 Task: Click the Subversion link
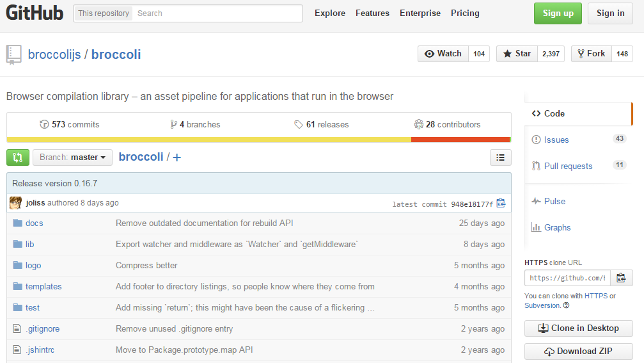(x=542, y=305)
